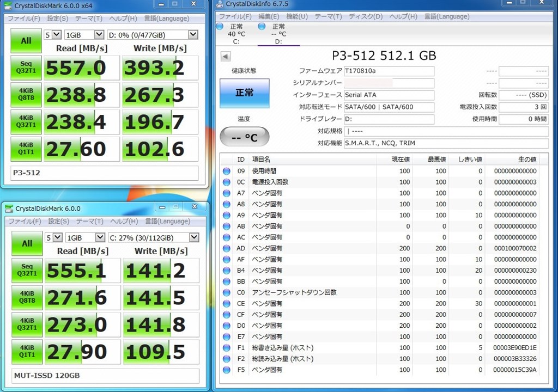Click the blue status icon in row CF
Viewport: 558px width, 392px height.
[226, 315]
